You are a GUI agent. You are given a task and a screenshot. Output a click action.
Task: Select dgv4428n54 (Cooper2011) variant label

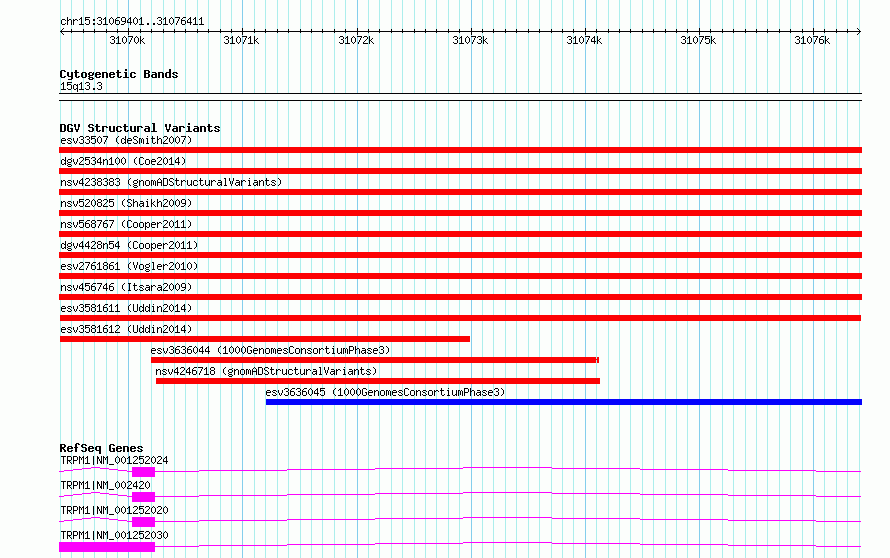pos(129,245)
